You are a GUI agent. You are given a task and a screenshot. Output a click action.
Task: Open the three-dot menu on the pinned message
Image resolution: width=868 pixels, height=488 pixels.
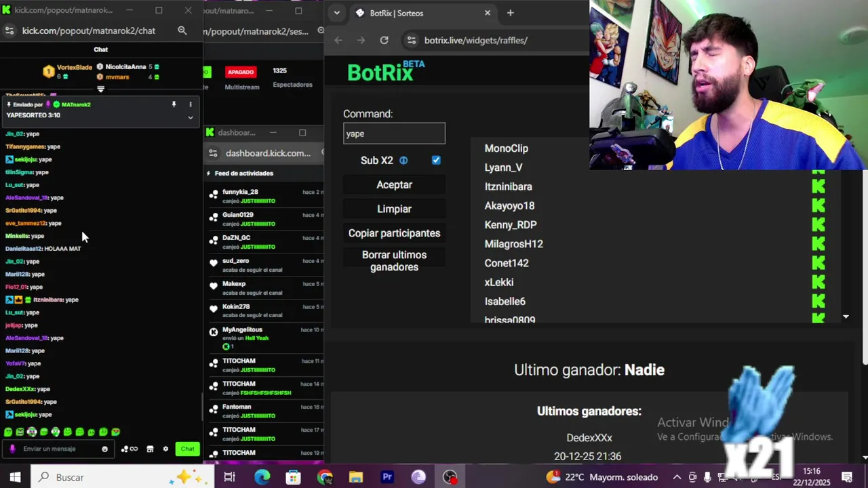191,104
